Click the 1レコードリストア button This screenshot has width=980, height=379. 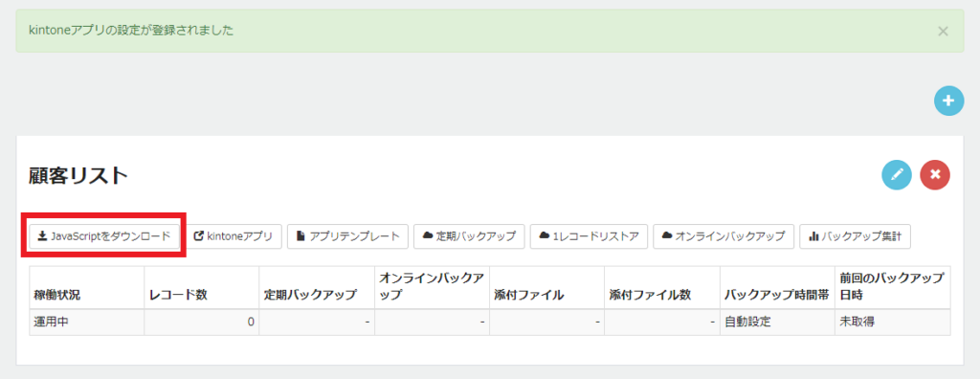point(589,236)
